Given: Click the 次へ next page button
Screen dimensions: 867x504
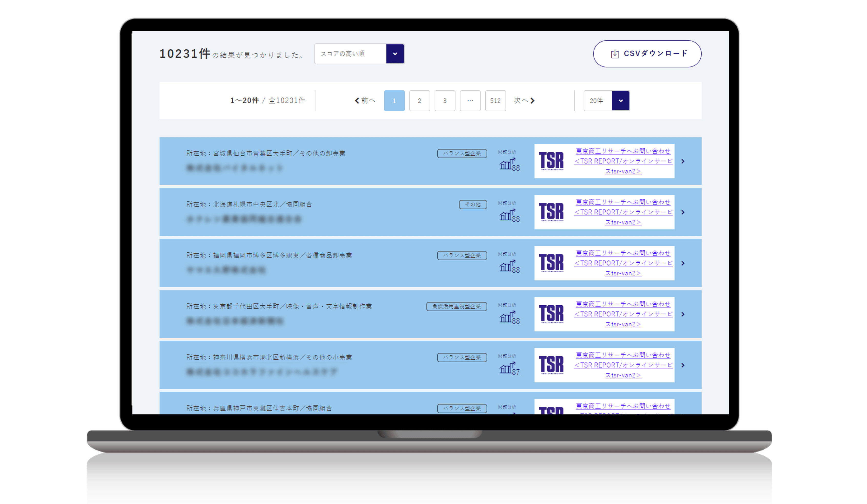Looking at the screenshot, I should tap(524, 100).
